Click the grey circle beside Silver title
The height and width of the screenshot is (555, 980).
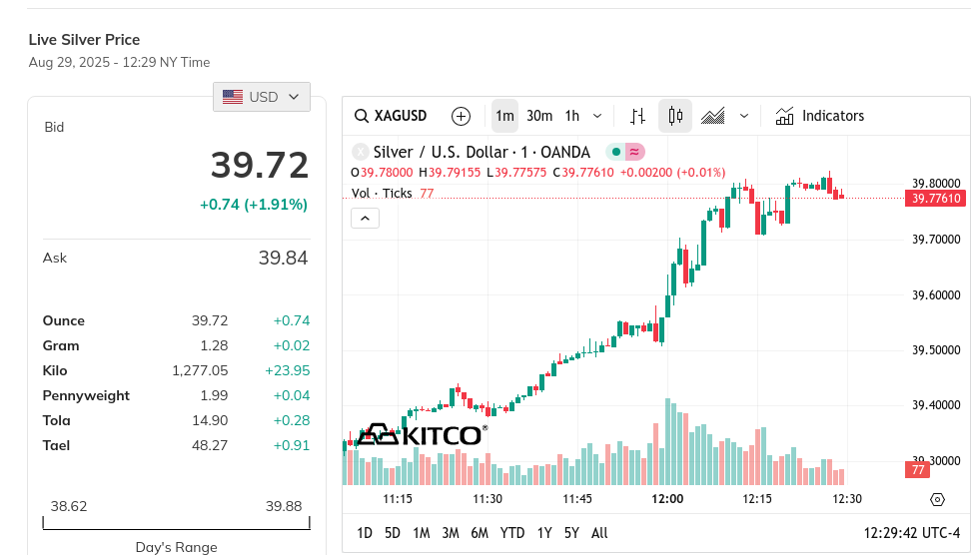coord(361,152)
